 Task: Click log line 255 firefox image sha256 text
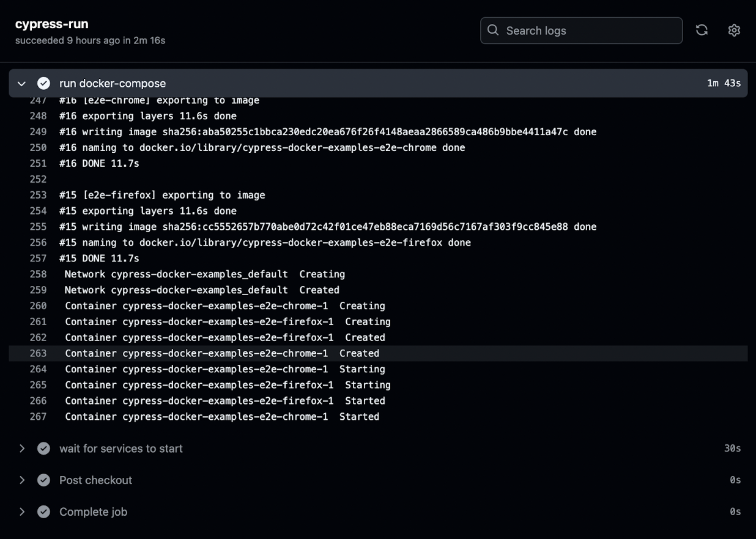[327, 227]
